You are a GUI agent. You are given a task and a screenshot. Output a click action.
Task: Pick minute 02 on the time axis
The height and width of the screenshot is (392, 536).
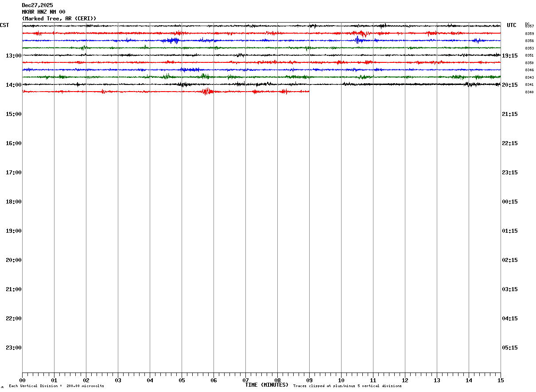(x=86, y=380)
